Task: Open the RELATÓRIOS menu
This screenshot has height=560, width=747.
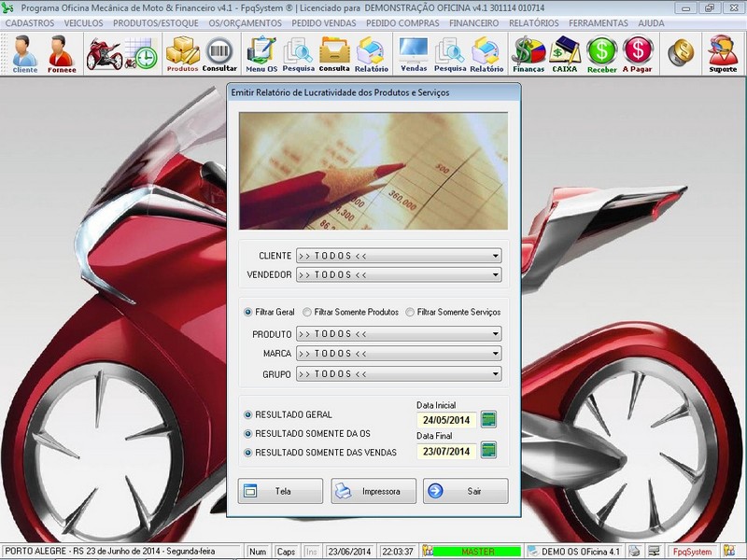Action: pos(535,22)
